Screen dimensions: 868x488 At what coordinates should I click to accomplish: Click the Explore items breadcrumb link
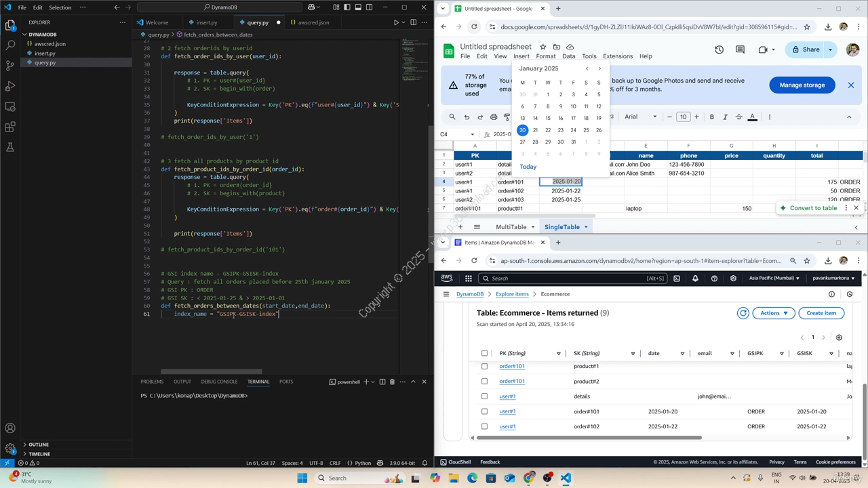pos(512,294)
